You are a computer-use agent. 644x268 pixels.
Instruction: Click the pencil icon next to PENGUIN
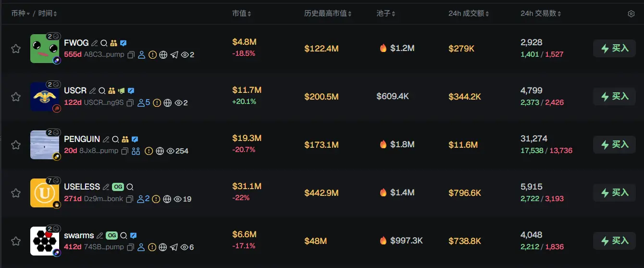(106, 139)
